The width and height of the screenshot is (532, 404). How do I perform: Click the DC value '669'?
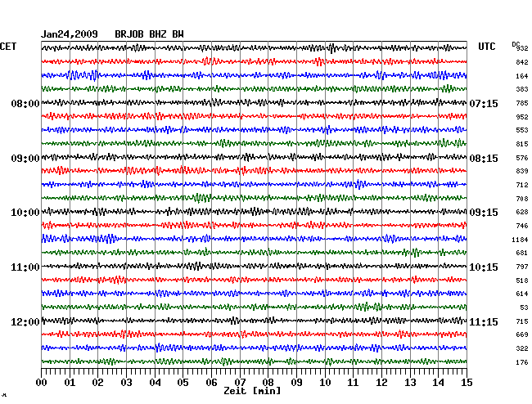pos(522,334)
